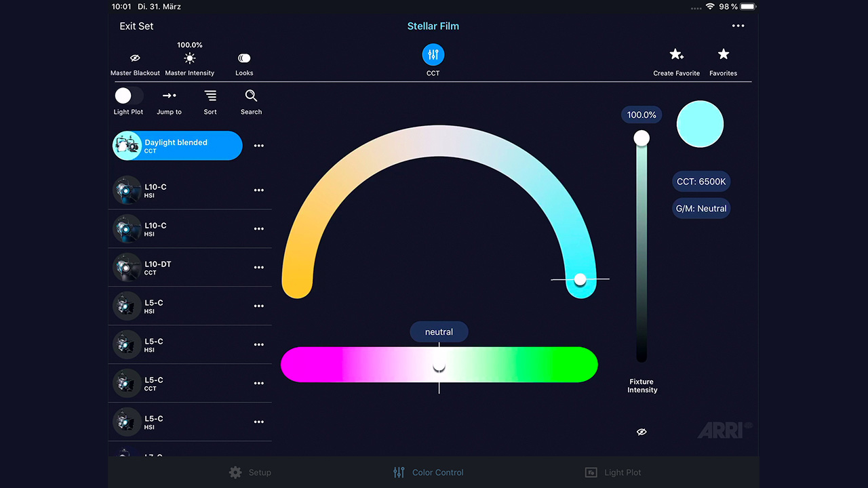Open more options for Daylight blended
Viewport: 868px width, 488px height.
258,146
